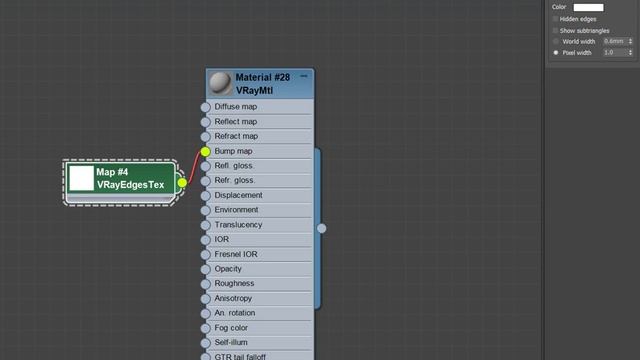Click the Refract map input socket

coord(206,137)
